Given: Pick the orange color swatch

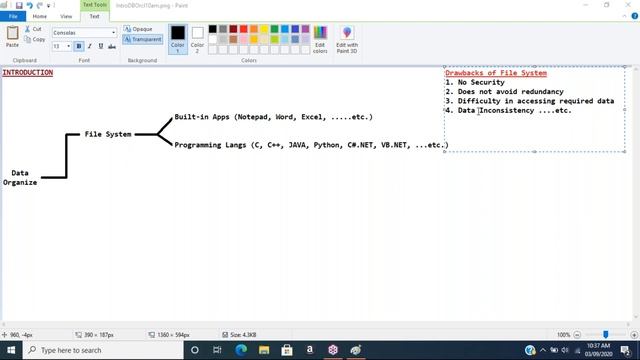Looking at the screenshot, I should pyautogui.click(x=254, y=29).
